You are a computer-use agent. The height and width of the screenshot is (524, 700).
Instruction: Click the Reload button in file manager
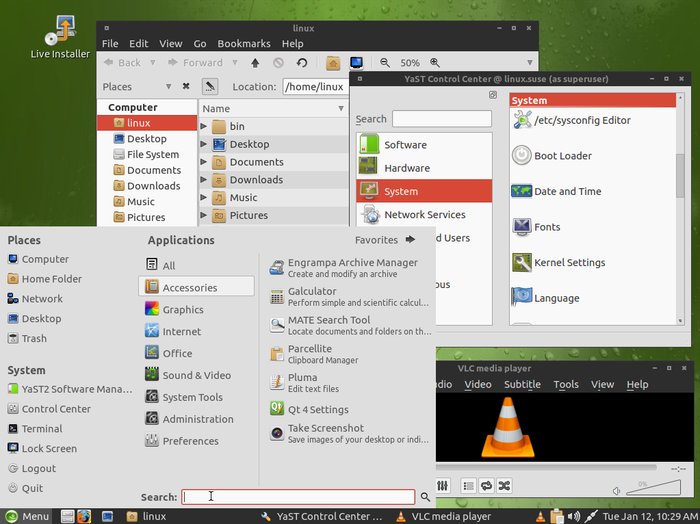pyautogui.click(x=302, y=62)
